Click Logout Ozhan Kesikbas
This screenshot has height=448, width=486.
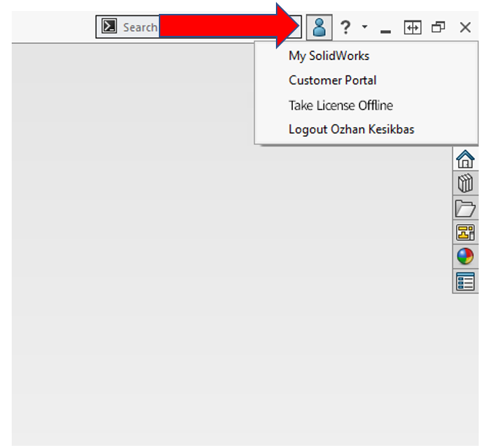pyautogui.click(x=351, y=130)
